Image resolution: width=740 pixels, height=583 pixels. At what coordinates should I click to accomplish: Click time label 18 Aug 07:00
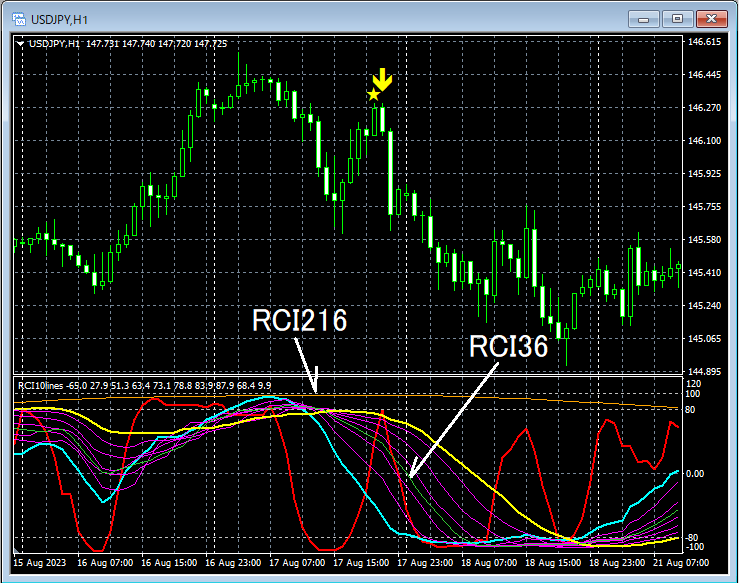[489, 563]
